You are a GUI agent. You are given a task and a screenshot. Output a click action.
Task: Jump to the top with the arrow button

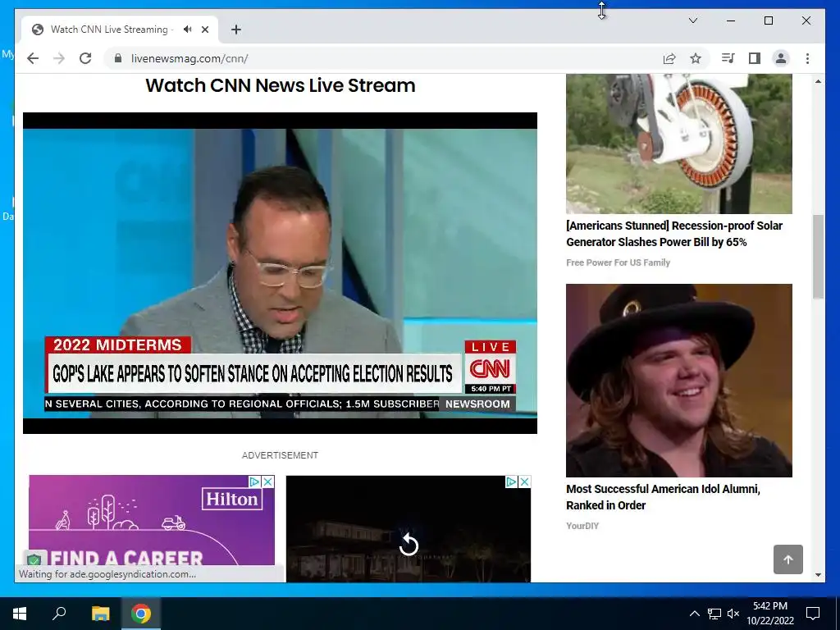[x=788, y=559]
